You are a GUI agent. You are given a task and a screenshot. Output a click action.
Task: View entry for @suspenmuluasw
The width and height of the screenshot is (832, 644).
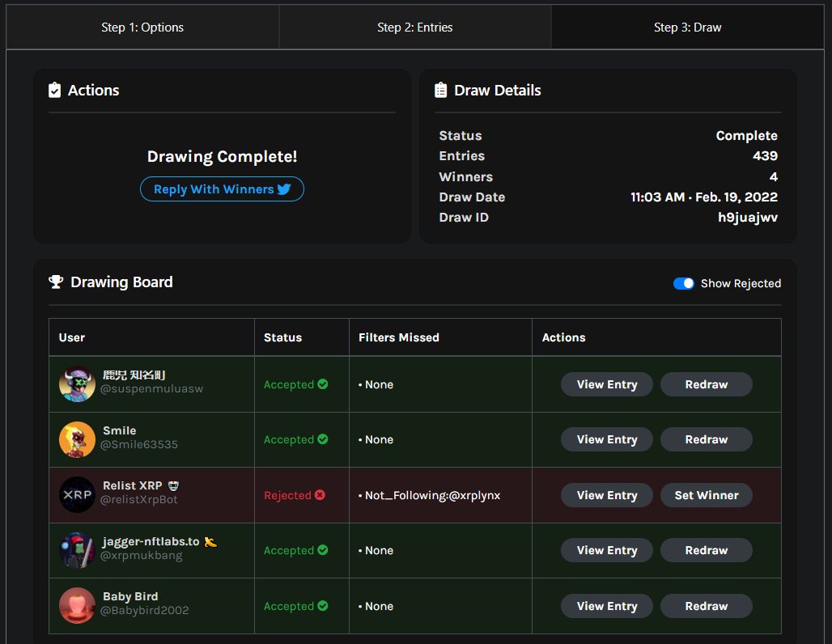(x=606, y=384)
